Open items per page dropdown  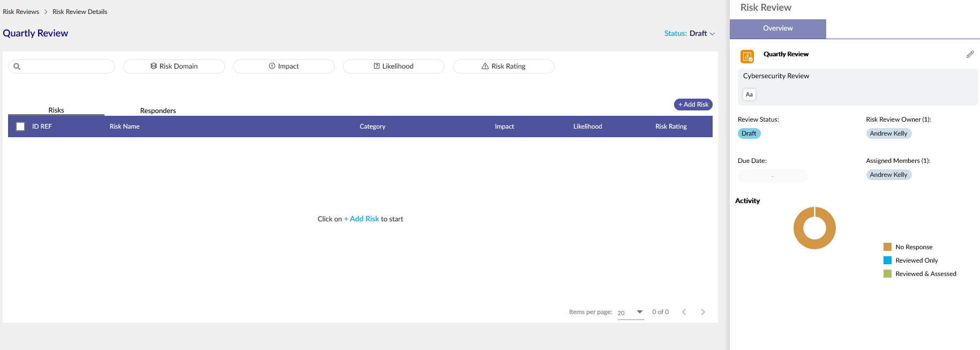point(631,312)
